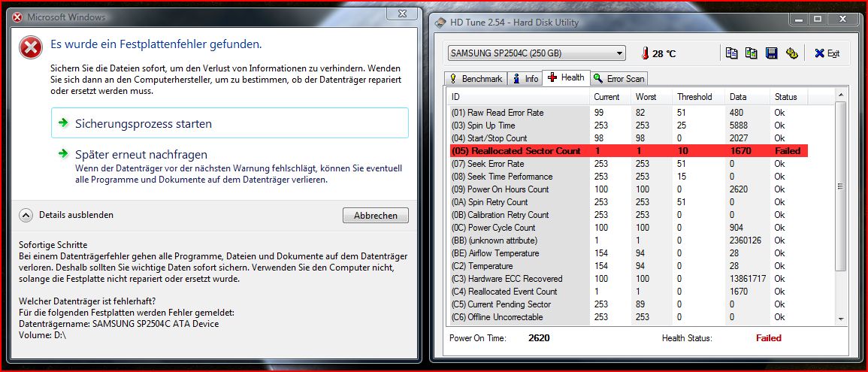The height and width of the screenshot is (372, 868).
Task: Click the 13861717 data value
Action: (x=748, y=279)
